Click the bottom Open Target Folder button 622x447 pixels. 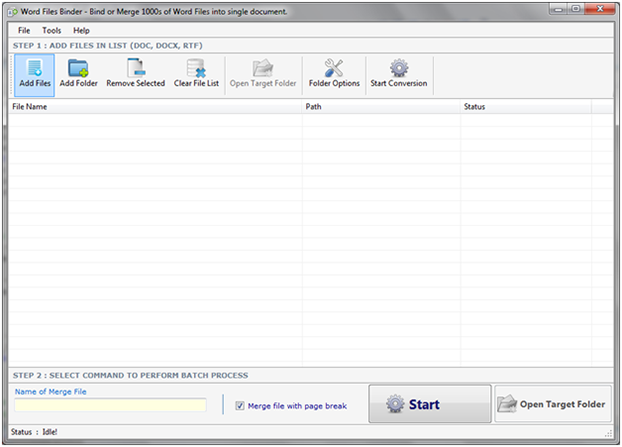(x=553, y=404)
